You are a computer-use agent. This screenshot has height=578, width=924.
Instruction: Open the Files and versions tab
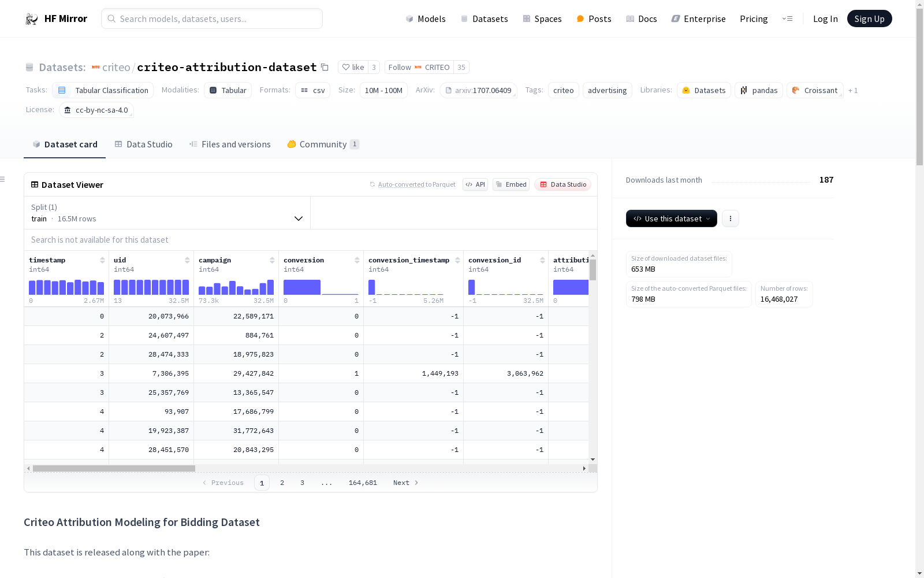click(x=230, y=144)
